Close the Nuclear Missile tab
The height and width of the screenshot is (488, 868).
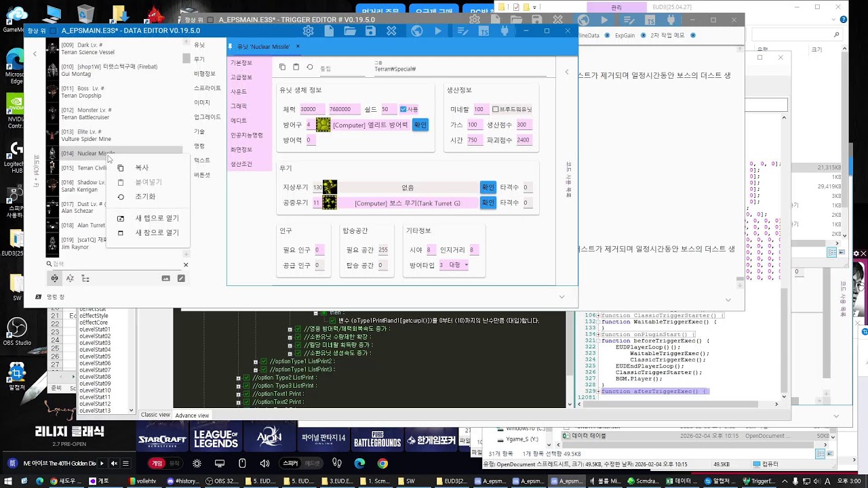(298, 47)
